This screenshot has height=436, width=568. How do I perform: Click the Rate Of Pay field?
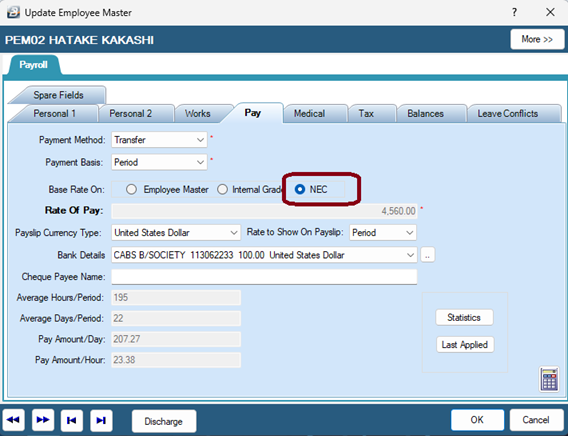(x=264, y=211)
